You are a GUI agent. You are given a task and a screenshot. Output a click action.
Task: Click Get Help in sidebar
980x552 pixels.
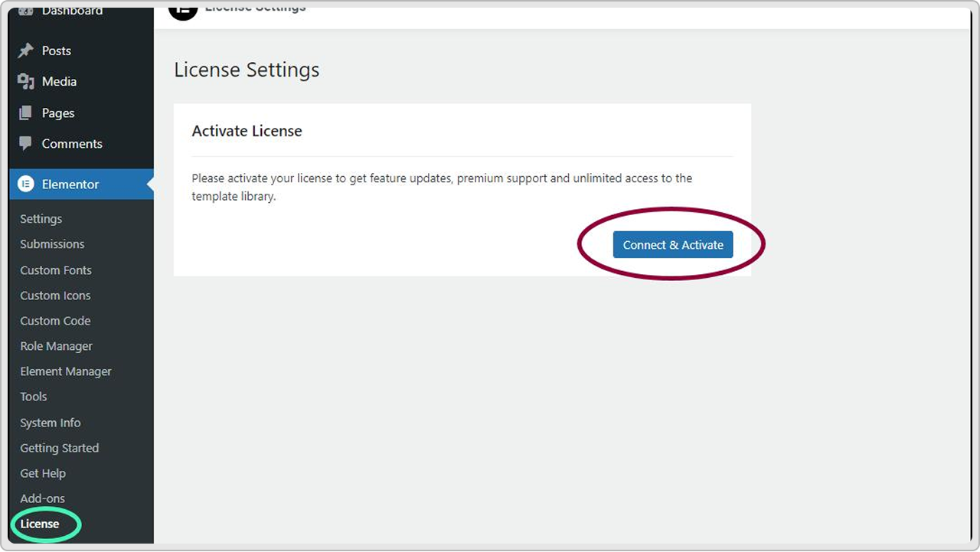tap(43, 473)
